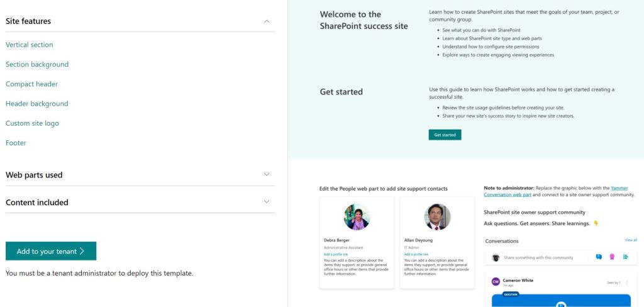
Task: Click the Add to your tenant button
Action: (51, 251)
